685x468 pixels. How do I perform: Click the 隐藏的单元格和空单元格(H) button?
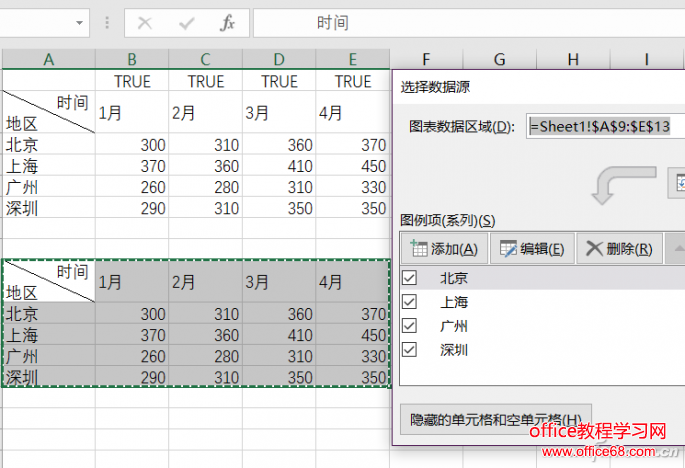(x=496, y=419)
